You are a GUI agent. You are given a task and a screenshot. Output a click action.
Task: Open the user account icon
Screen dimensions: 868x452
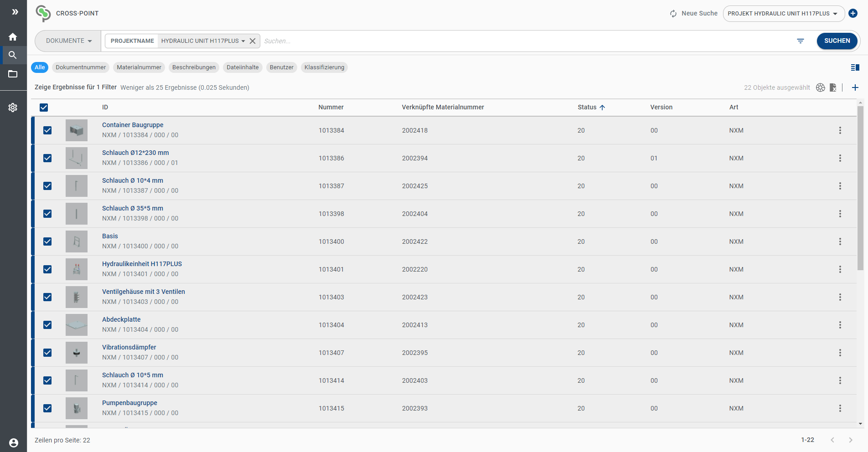14,443
